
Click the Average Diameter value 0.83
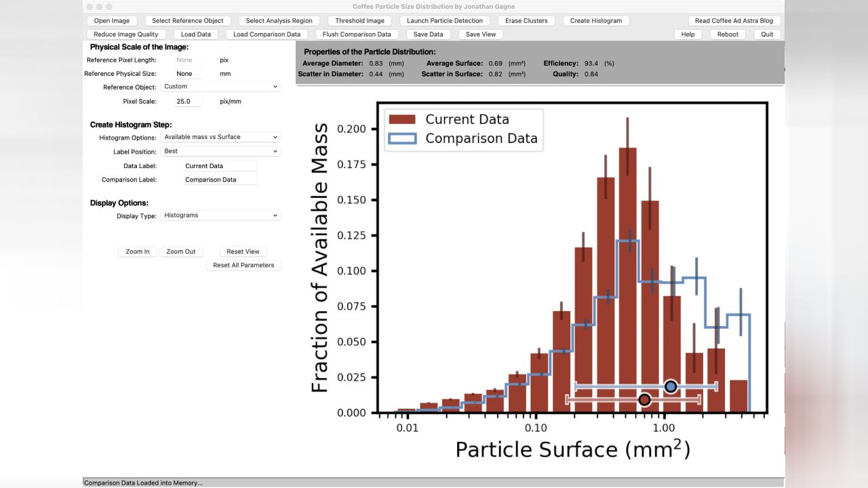click(376, 63)
